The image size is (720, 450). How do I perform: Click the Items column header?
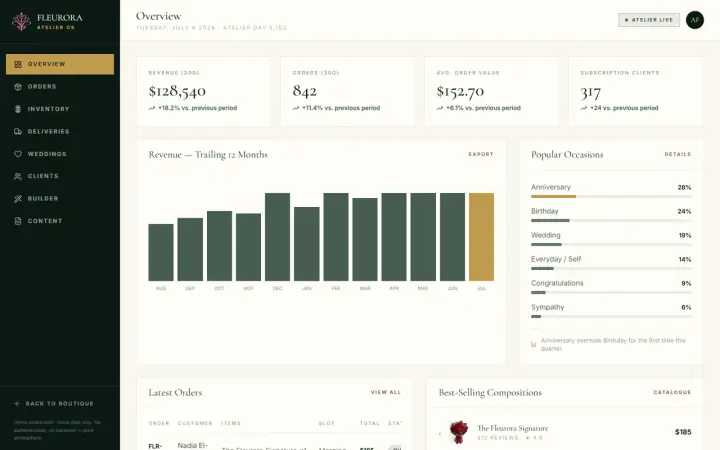pos(231,423)
